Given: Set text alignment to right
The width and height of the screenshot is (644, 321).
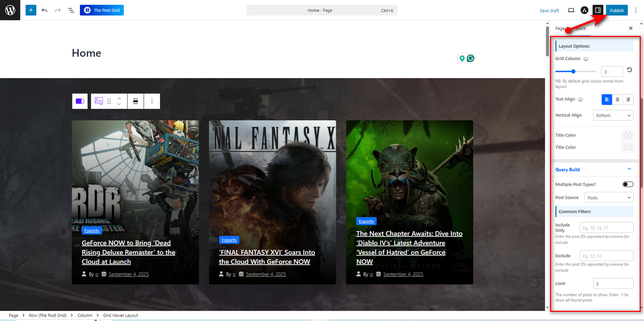Looking at the screenshot, I should pyautogui.click(x=628, y=99).
